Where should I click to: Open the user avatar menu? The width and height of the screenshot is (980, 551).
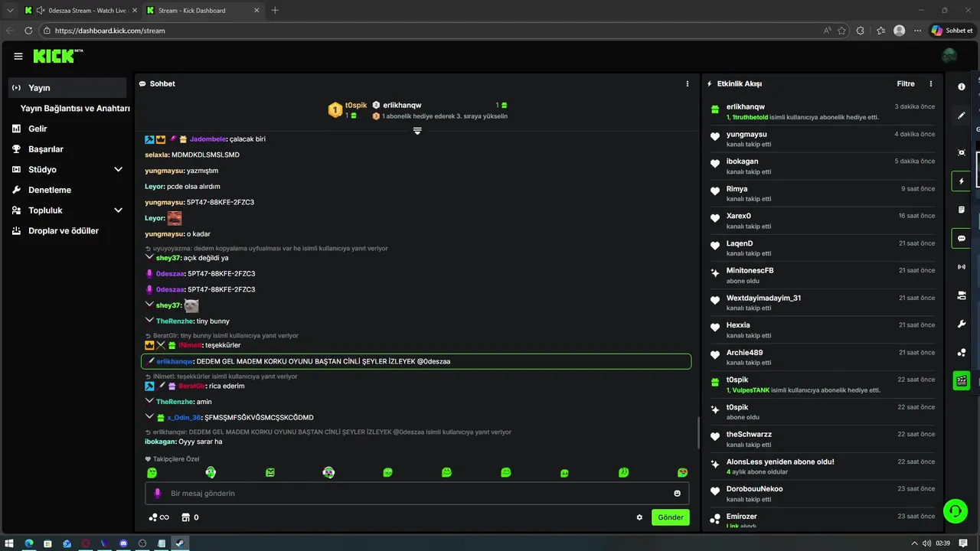pos(949,56)
